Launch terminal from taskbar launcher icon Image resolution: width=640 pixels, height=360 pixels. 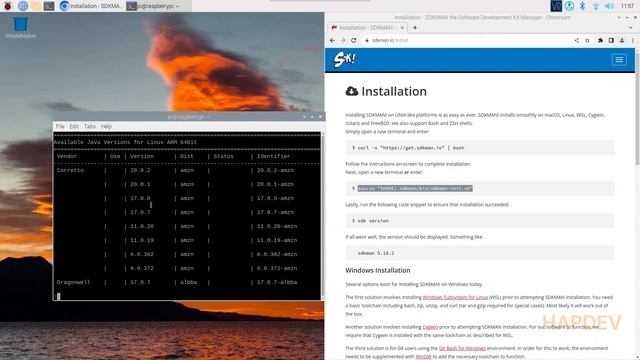point(49,6)
